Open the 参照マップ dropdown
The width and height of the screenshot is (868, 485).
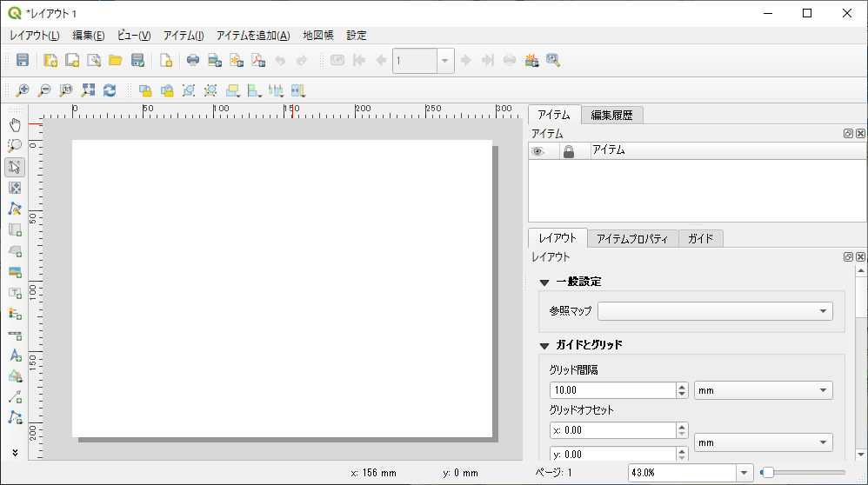714,311
